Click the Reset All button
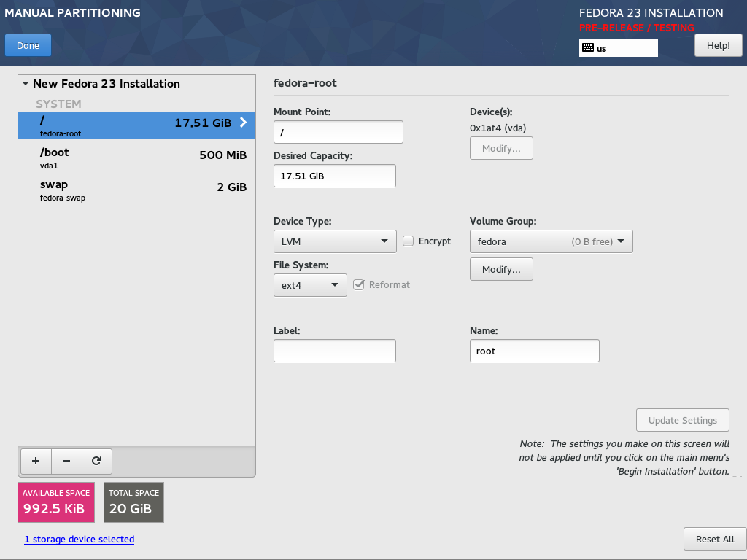 715,539
